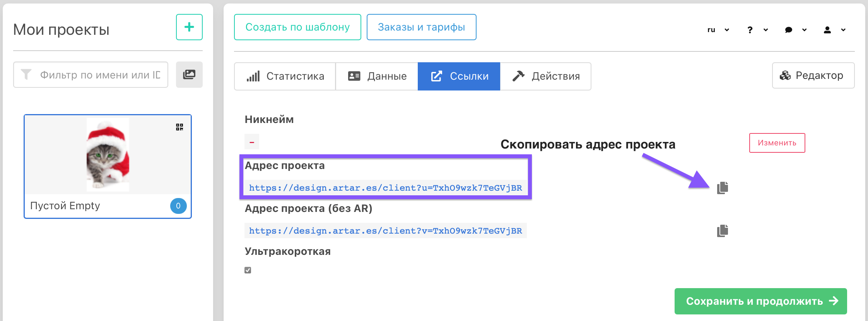The height and width of the screenshot is (321, 868).
Task: Open the Редактор editor
Action: pyautogui.click(x=813, y=75)
